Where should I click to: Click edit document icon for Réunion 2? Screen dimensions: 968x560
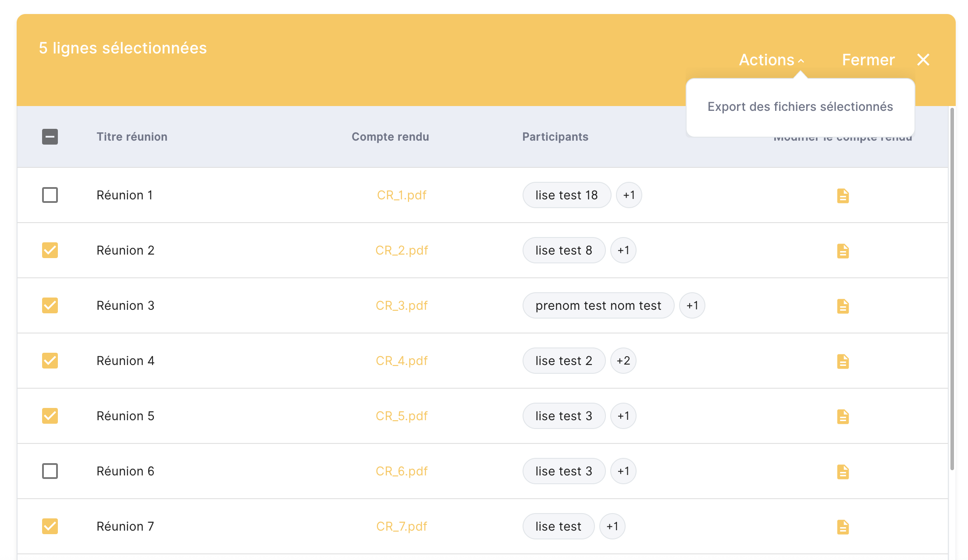[843, 251]
